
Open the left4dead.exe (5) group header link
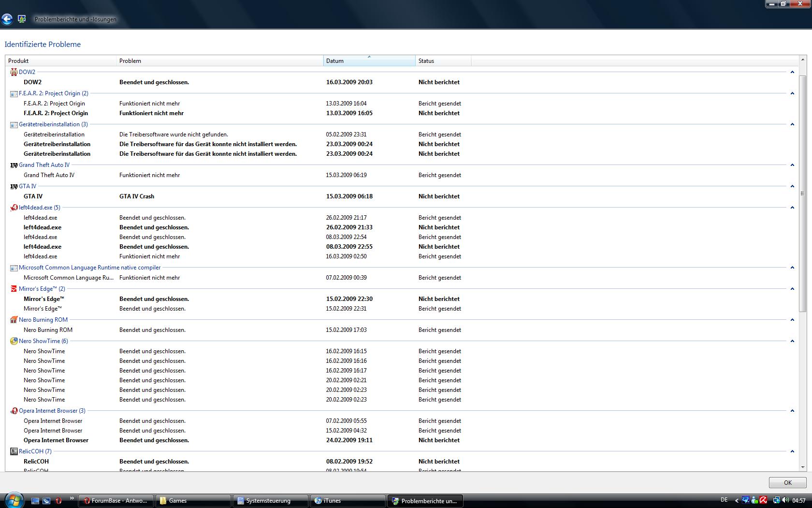[x=40, y=208]
